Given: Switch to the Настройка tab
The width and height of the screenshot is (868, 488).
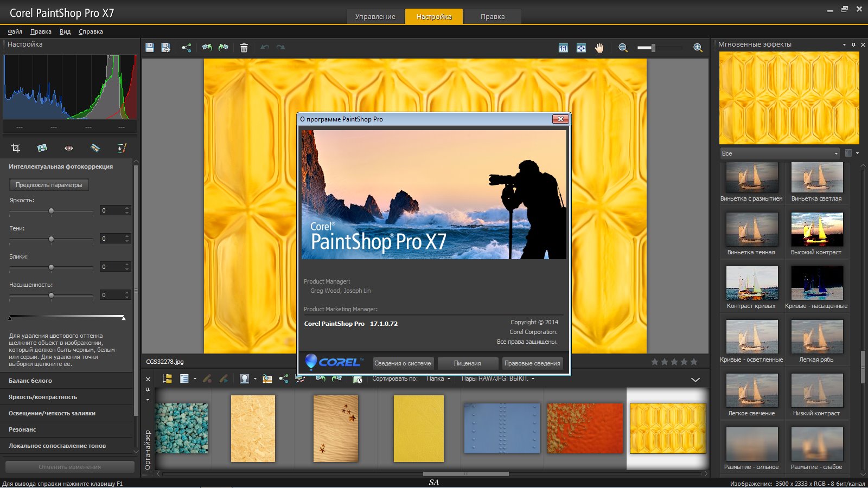Looking at the screenshot, I should tap(434, 16).
